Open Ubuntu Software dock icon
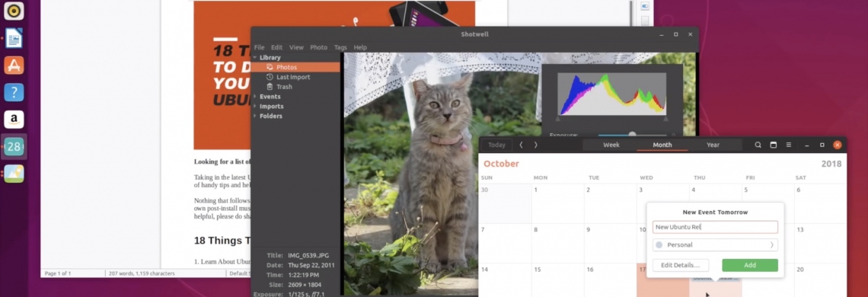This screenshot has width=868, height=297. click(x=14, y=65)
